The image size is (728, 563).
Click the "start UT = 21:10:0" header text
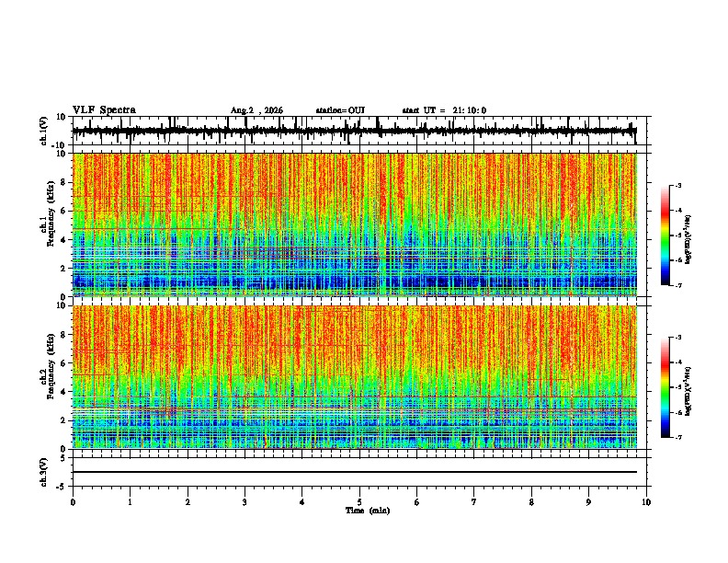[444, 110]
